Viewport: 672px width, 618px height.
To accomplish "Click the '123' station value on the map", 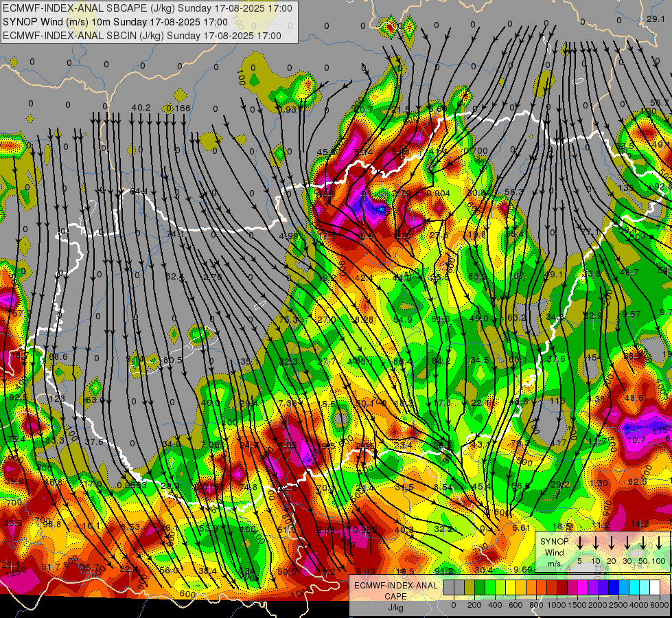I will [x=57, y=399].
